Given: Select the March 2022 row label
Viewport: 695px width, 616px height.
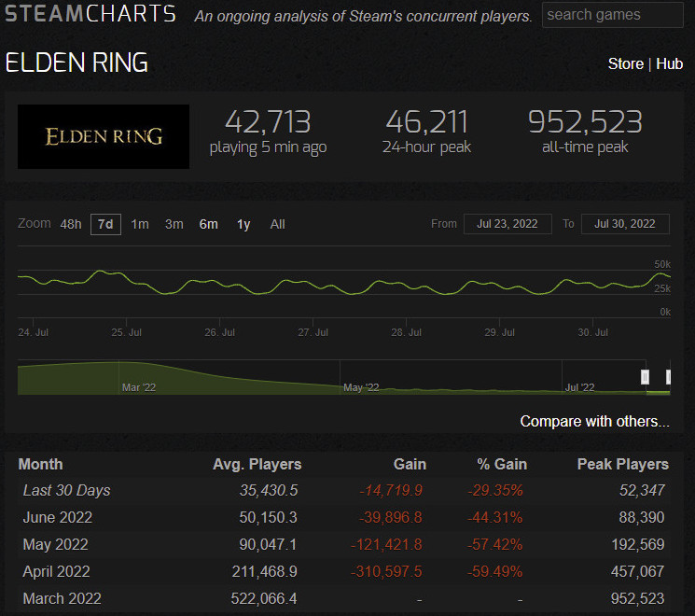Looking at the screenshot, I should (63, 598).
